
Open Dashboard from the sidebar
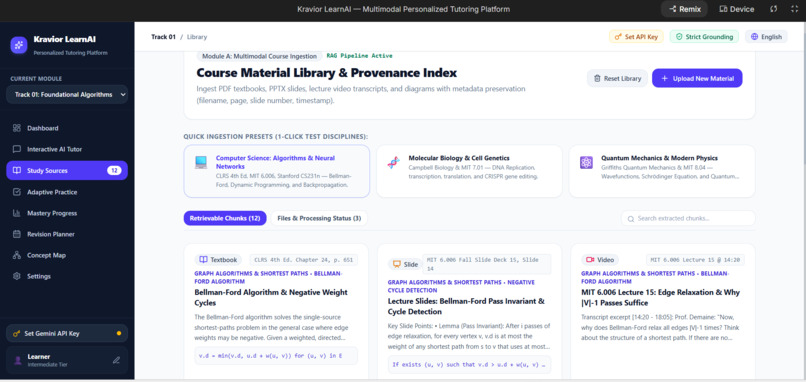[67, 128]
